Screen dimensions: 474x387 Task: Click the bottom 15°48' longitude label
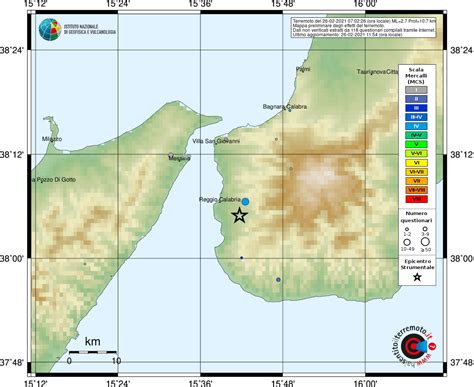[283, 383]
